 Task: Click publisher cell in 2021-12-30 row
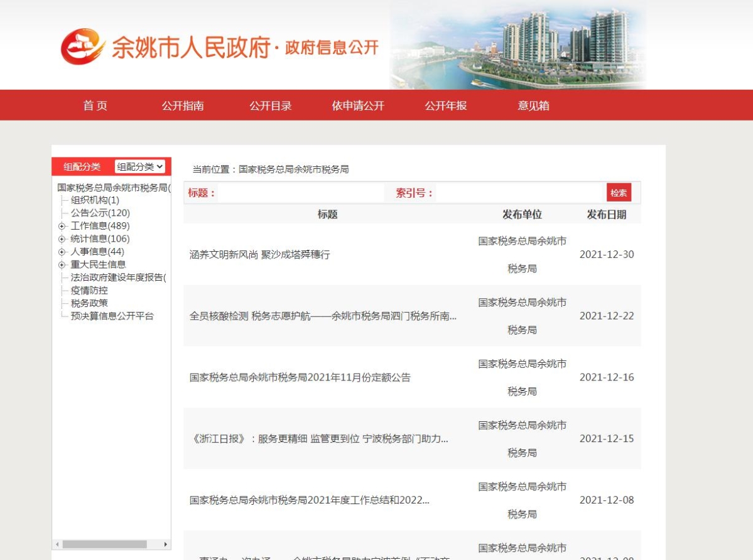[x=522, y=255]
